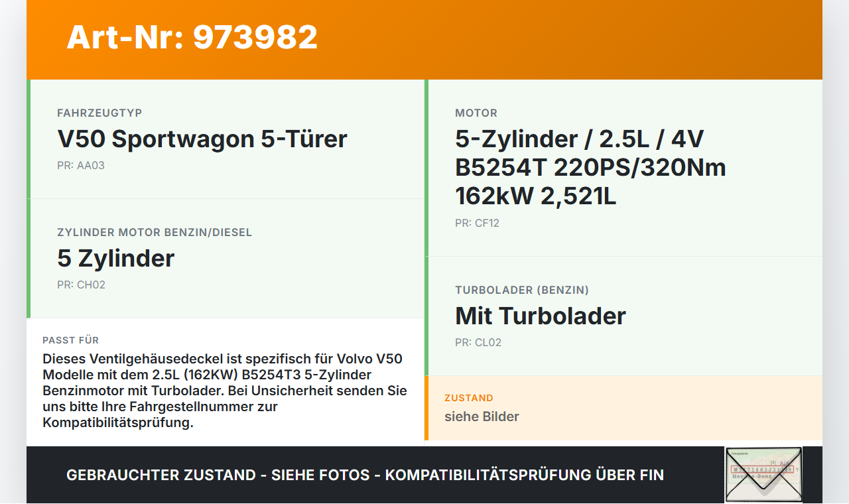Click the 'Mit Turbolader' value
Screen dimensions: 849x504
[541, 316]
